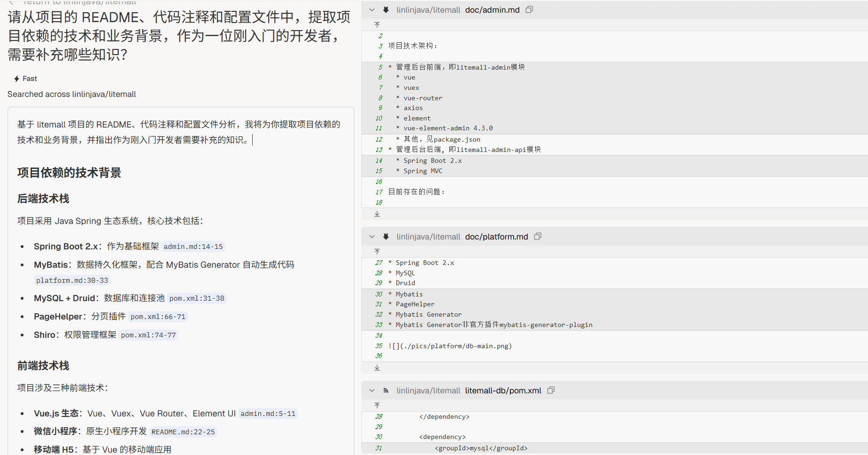This screenshot has width=868, height=455.
Task: Open the doc/admin.md file title
Action: [492, 10]
